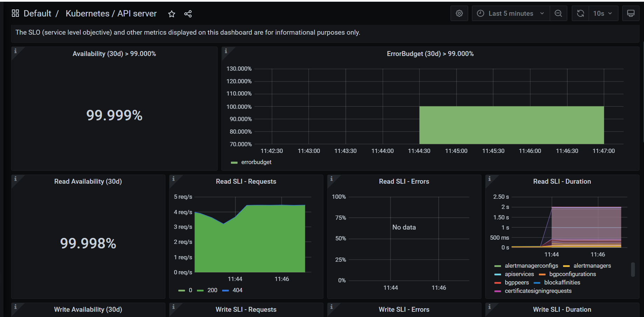The image size is (644, 317).
Task: Click the 99.998% read availability value
Action: click(88, 243)
